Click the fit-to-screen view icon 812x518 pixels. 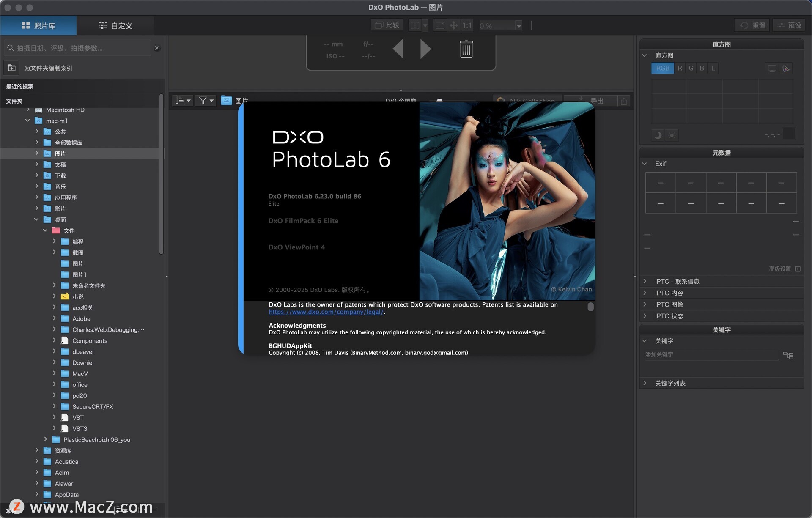click(440, 25)
